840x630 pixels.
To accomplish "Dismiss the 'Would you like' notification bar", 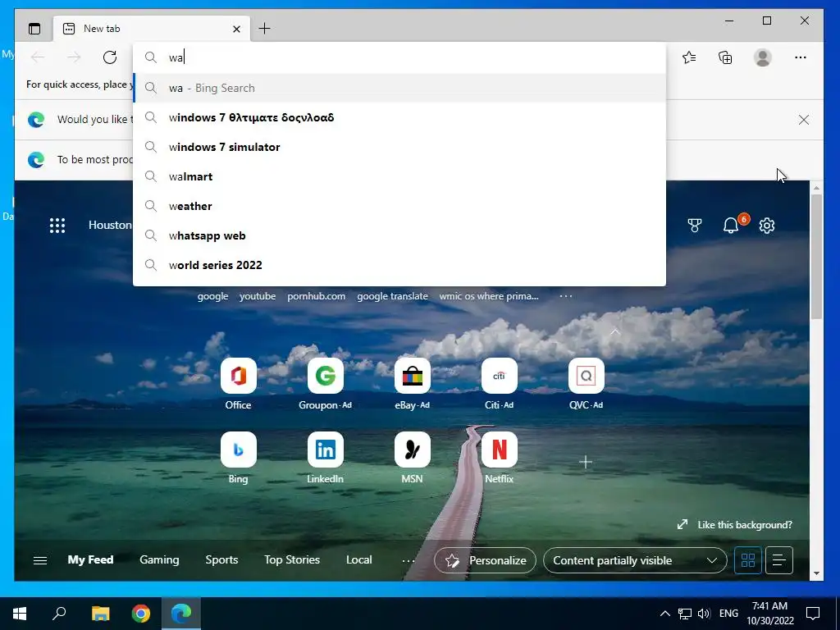I will [804, 120].
